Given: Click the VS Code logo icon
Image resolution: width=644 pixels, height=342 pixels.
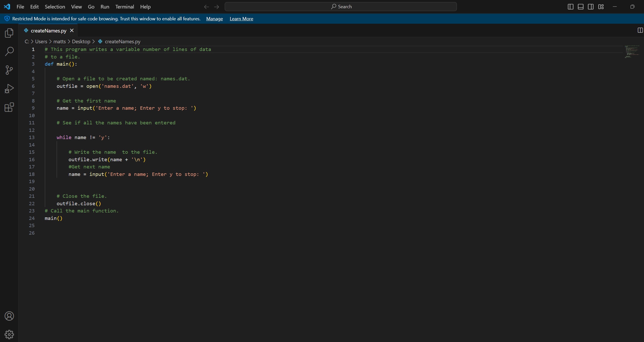Looking at the screenshot, I should pyautogui.click(x=7, y=7).
